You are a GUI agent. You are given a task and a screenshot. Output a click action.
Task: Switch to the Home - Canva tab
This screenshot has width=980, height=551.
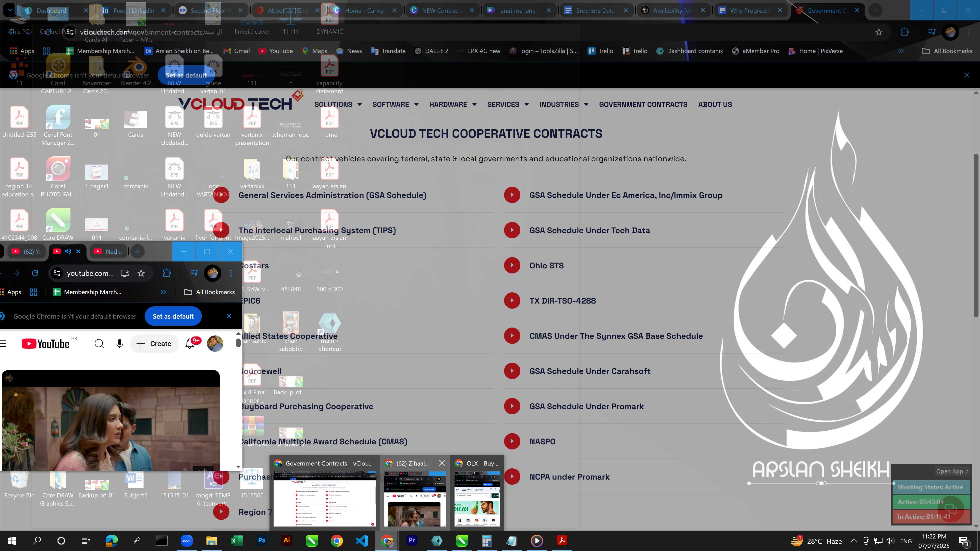(364, 11)
